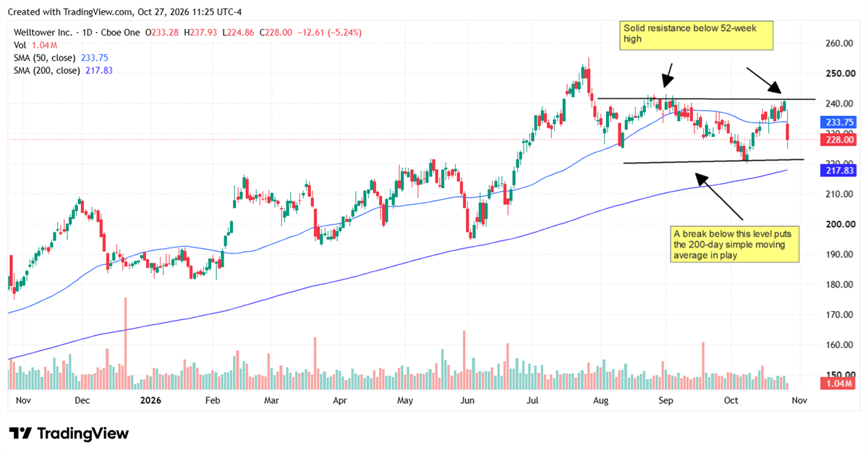Click the 180.00 price axis label
Image resolution: width=868 pixels, height=456 pixels.
coord(841,285)
